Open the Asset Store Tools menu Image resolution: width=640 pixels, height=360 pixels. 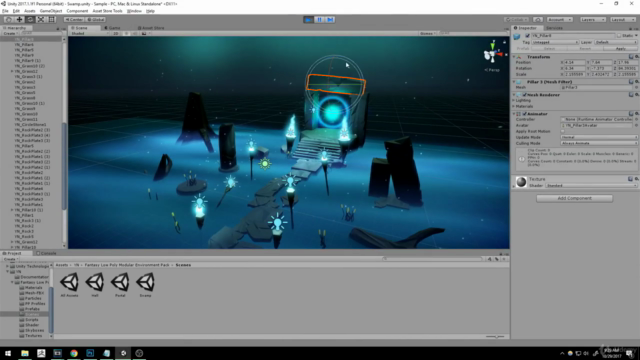coord(107,11)
